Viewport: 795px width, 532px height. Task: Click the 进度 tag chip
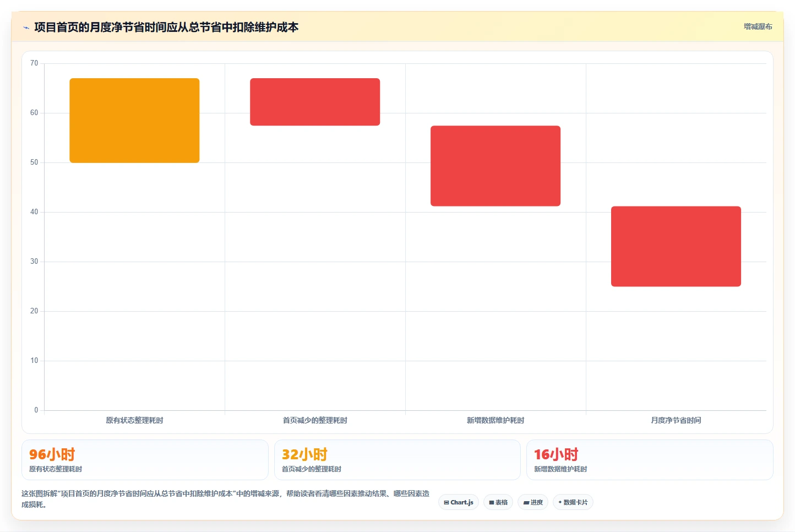(533, 502)
